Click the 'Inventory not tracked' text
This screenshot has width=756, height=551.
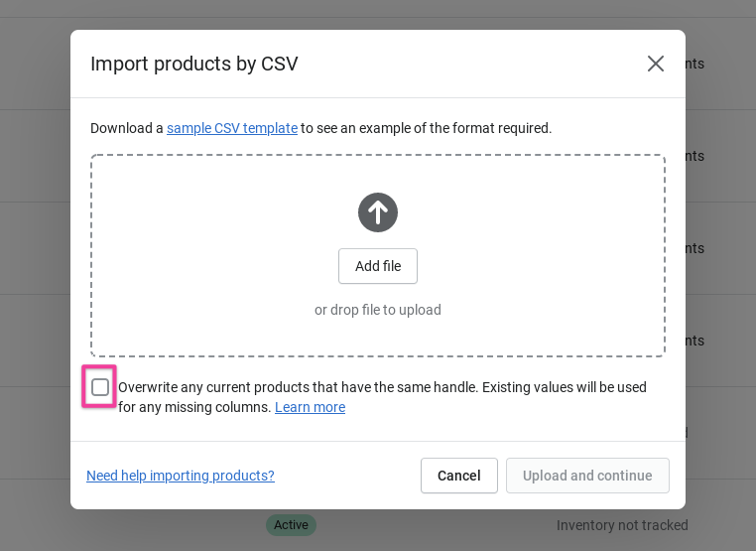(622, 525)
